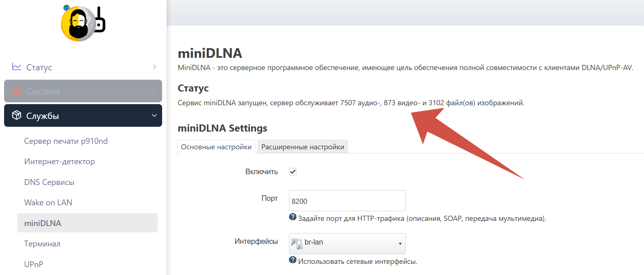Click the miniDLNA page heading
This screenshot has height=275, width=644.
coord(210,53)
